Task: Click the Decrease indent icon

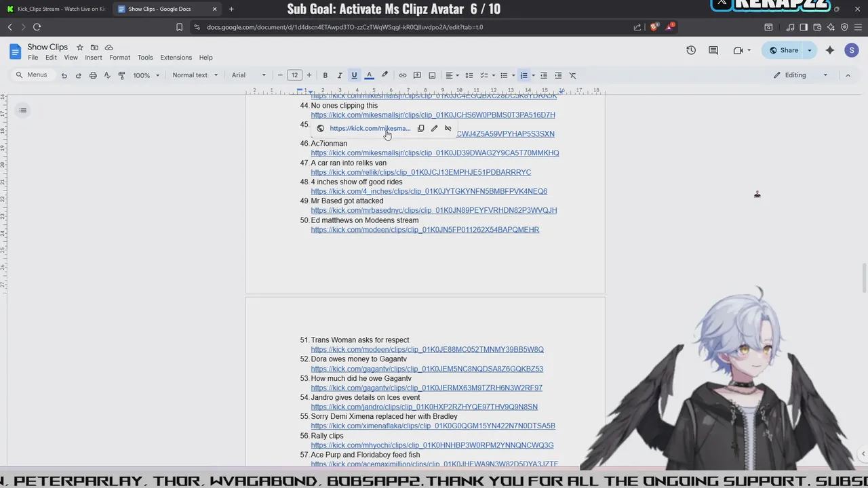Action: click(543, 75)
